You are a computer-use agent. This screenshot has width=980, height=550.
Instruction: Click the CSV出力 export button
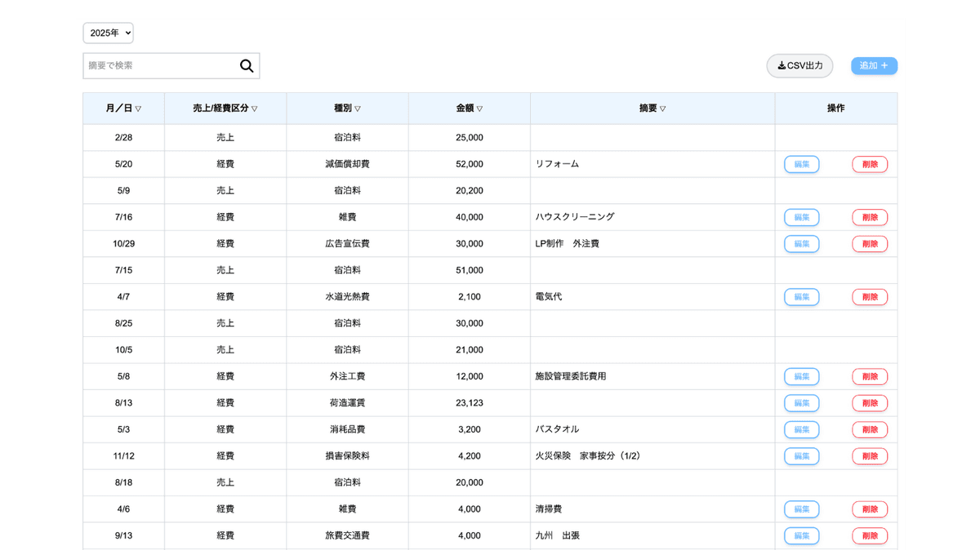point(799,65)
